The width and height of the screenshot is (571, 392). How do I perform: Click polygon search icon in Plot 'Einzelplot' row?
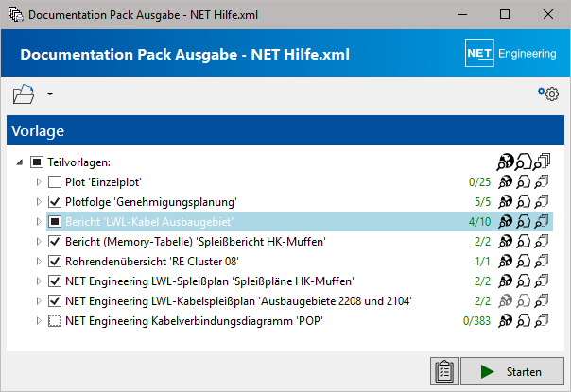pyautogui.click(x=524, y=181)
